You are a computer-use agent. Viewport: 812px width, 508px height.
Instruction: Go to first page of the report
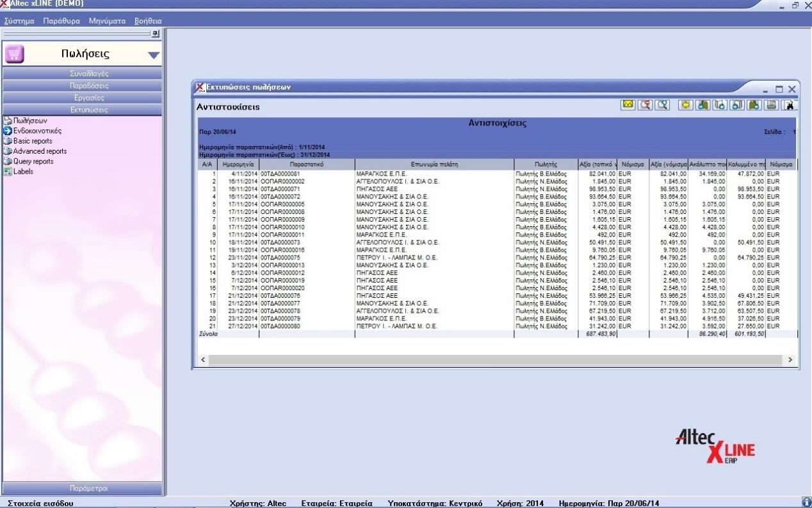(702, 105)
